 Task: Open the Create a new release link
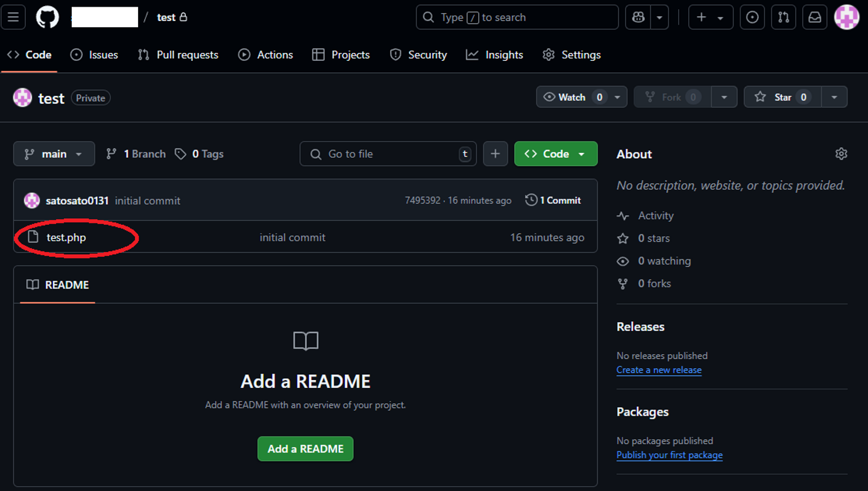click(659, 370)
